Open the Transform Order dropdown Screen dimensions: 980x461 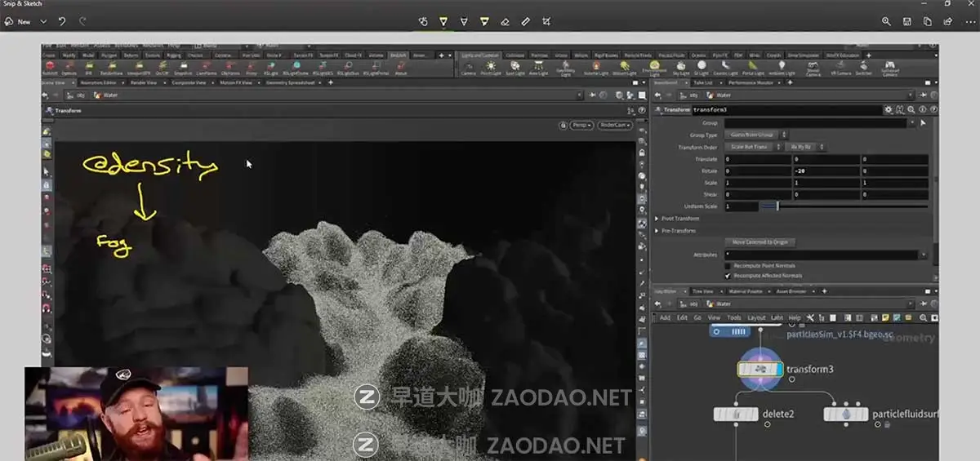tap(754, 147)
